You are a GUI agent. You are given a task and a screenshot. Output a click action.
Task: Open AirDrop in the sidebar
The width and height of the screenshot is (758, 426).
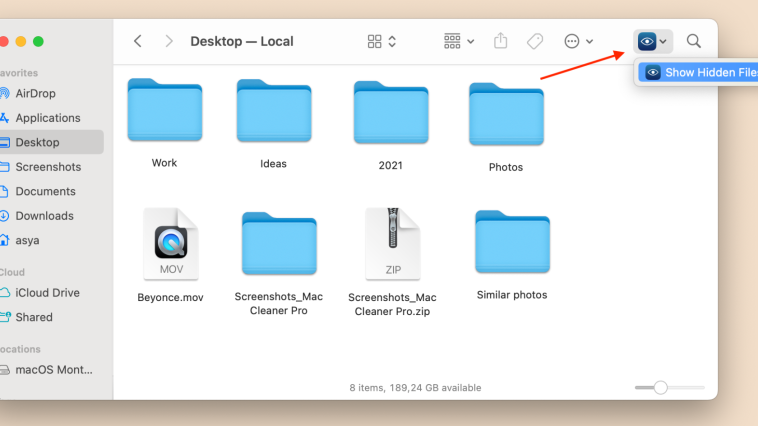click(x=35, y=93)
